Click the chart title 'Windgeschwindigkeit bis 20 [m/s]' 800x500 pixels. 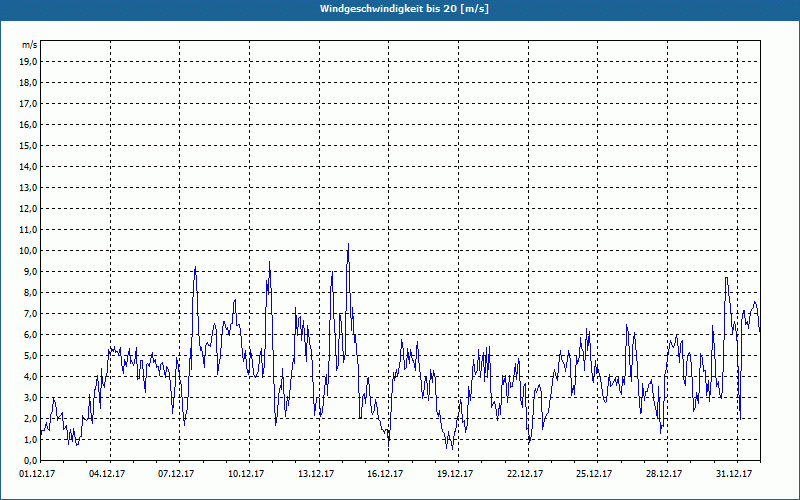coord(404,9)
